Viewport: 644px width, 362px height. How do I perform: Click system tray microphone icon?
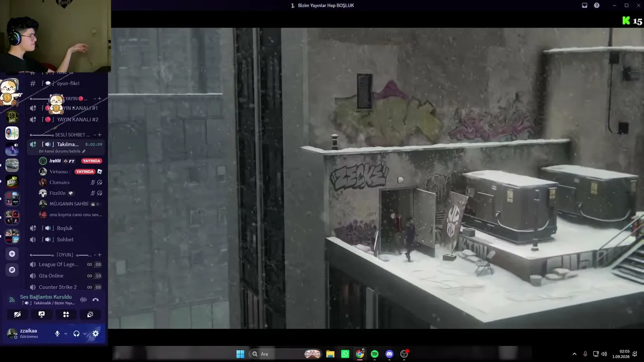(585, 354)
